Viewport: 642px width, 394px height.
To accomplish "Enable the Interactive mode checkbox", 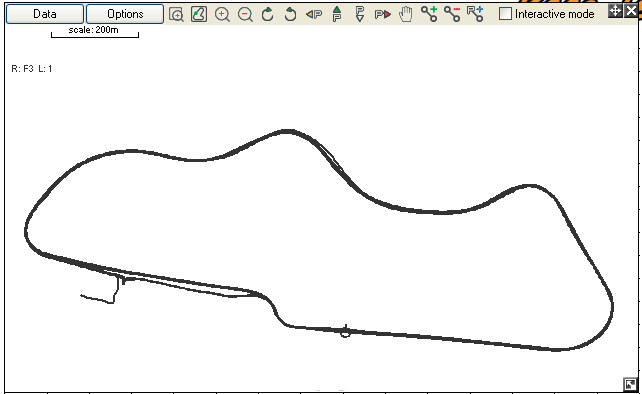I will click(505, 14).
